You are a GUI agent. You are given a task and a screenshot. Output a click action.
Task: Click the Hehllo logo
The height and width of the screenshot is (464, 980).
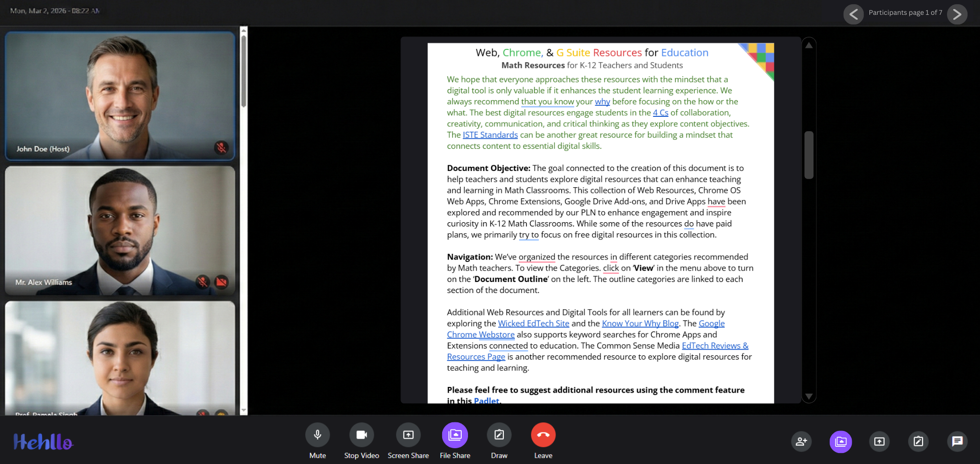coord(43,441)
